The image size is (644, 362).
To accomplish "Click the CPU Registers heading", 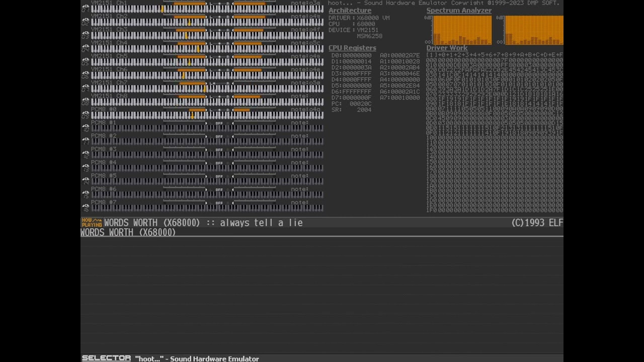I will tap(352, 48).
